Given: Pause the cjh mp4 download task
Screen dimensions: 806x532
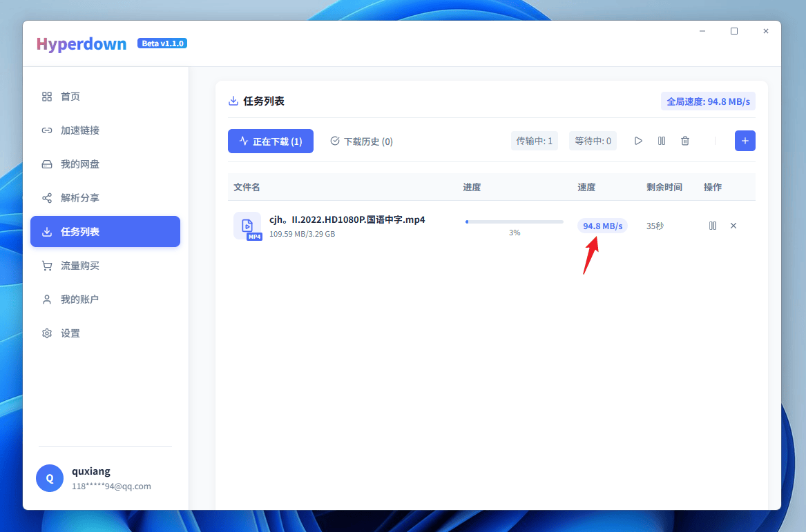Looking at the screenshot, I should pos(713,226).
